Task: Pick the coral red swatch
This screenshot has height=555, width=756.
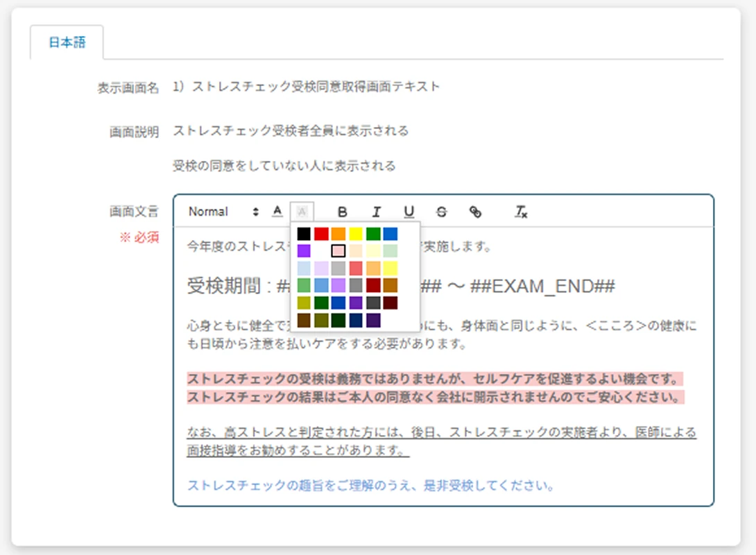Action: [356, 268]
